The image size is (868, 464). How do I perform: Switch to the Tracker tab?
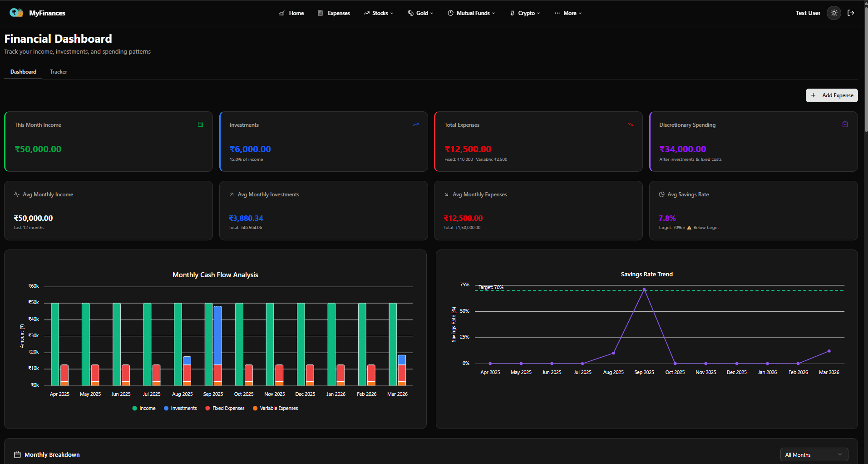[x=58, y=72]
